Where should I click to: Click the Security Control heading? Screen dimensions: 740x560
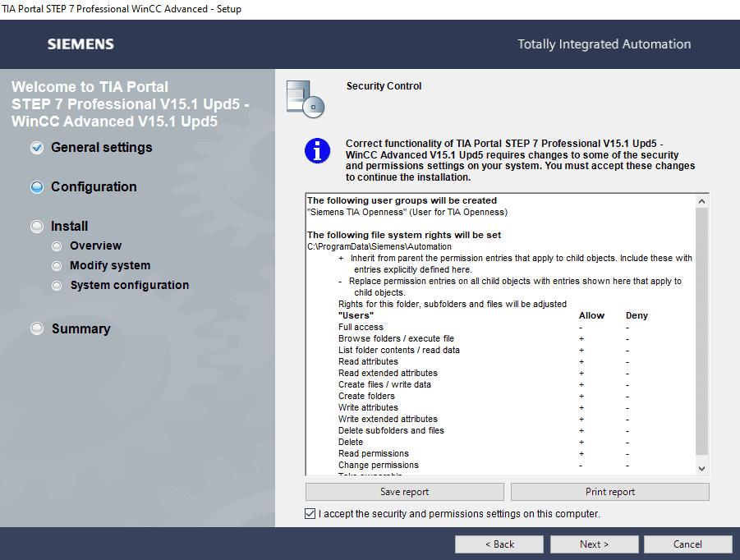coord(384,86)
